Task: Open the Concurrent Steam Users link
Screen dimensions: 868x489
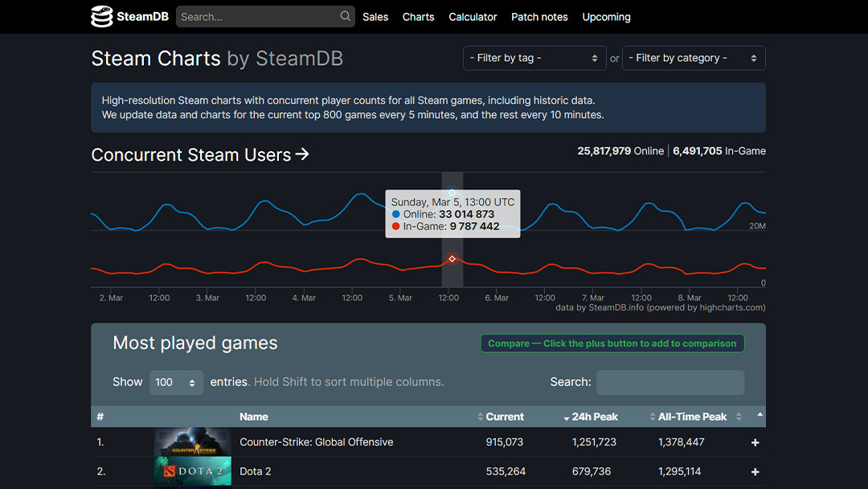Action: point(200,155)
